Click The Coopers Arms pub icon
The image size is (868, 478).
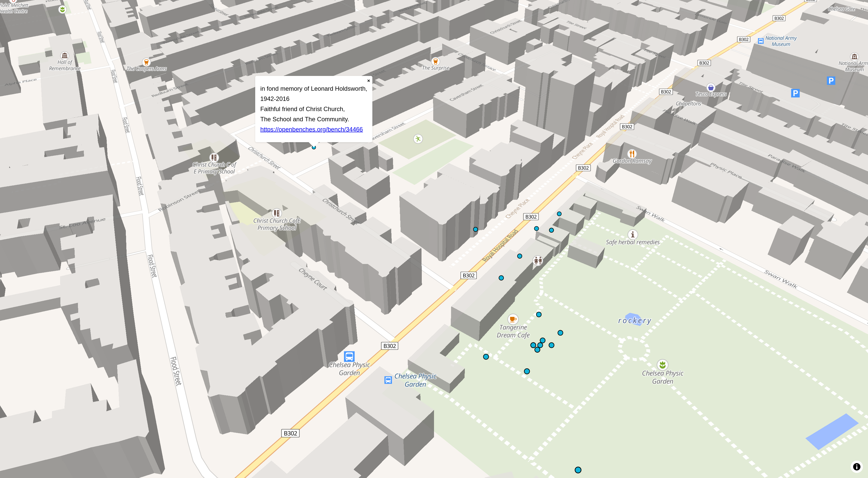146,62
